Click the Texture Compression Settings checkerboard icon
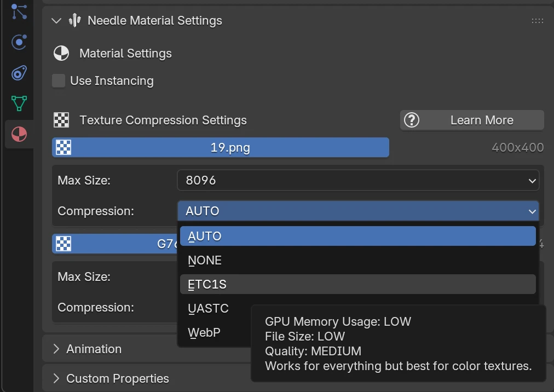The width and height of the screenshot is (554, 392). point(61,119)
